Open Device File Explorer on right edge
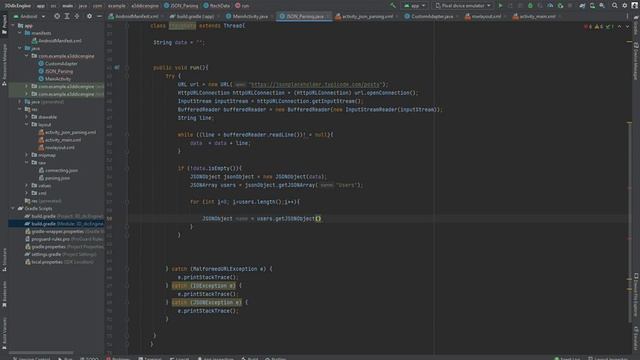Screen dimensions: 640x360 636,295
